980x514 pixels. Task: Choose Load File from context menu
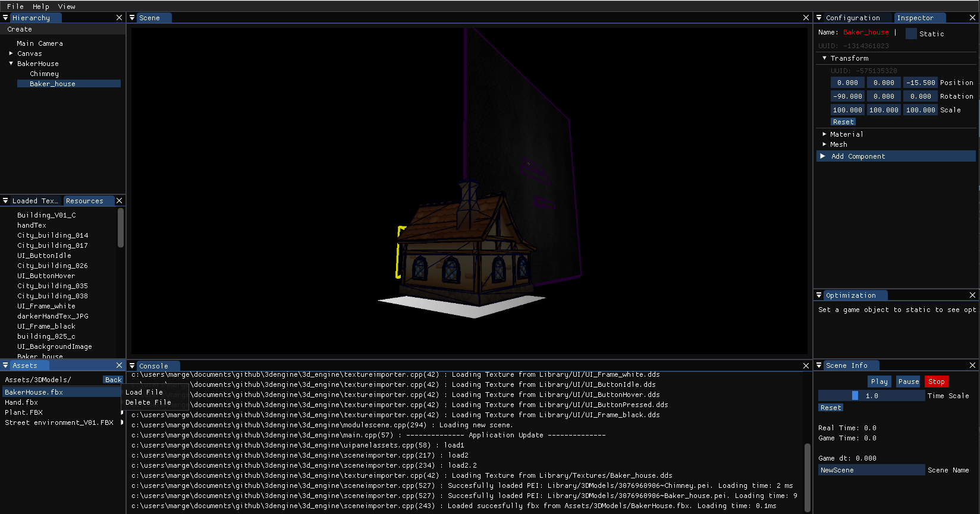[x=144, y=392]
